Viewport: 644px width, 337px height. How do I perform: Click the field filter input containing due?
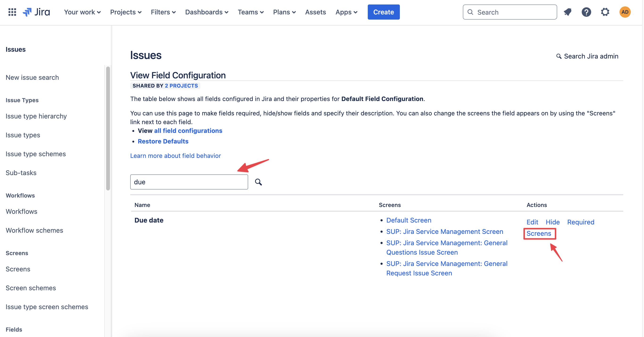tap(189, 182)
